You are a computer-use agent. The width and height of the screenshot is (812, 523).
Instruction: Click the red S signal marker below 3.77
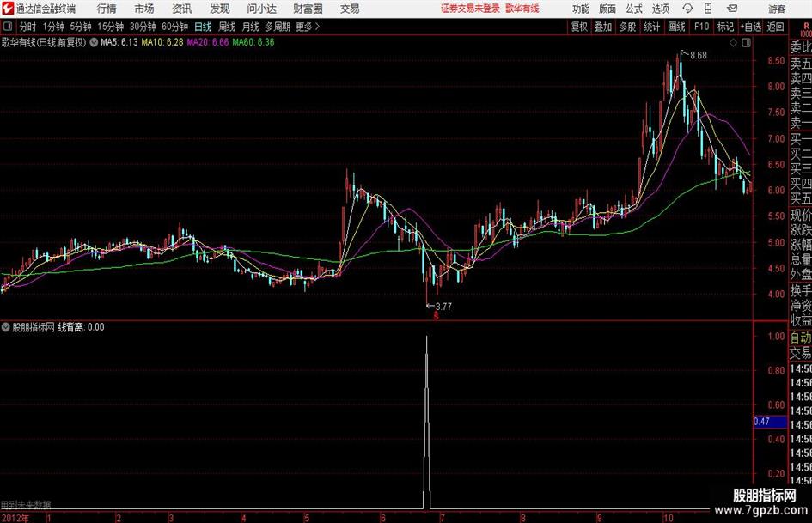click(x=436, y=315)
